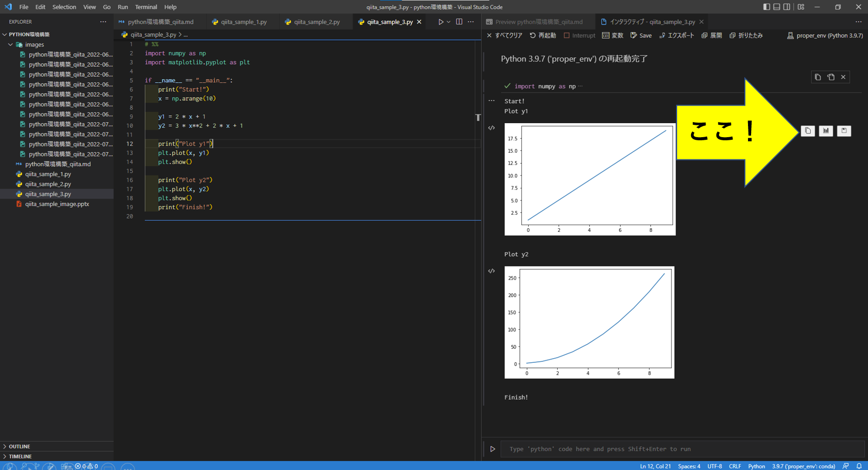Toggle the bottom panel layout button
This screenshot has height=470, width=868.
click(x=776, y=7)
